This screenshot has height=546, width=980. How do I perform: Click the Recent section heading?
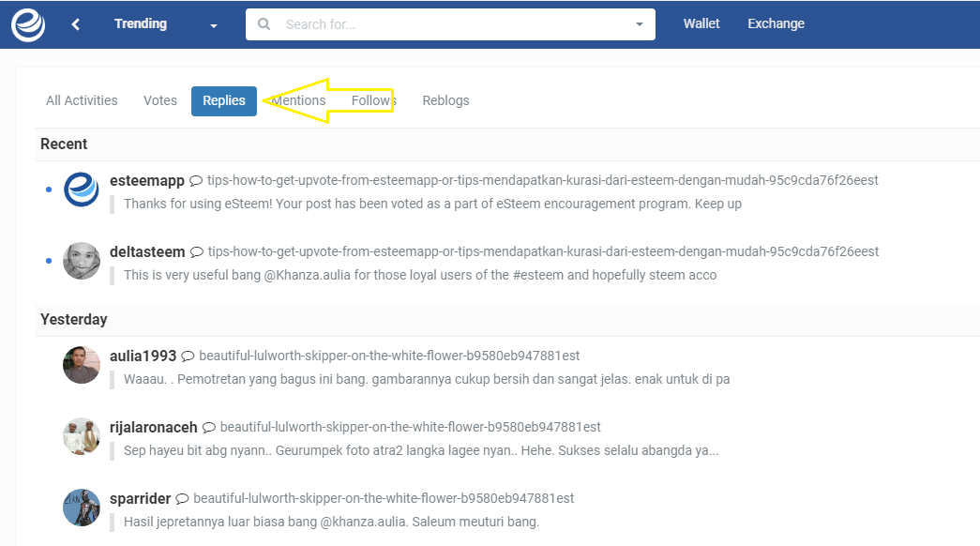pyautogui.click(x=64, y=144)
